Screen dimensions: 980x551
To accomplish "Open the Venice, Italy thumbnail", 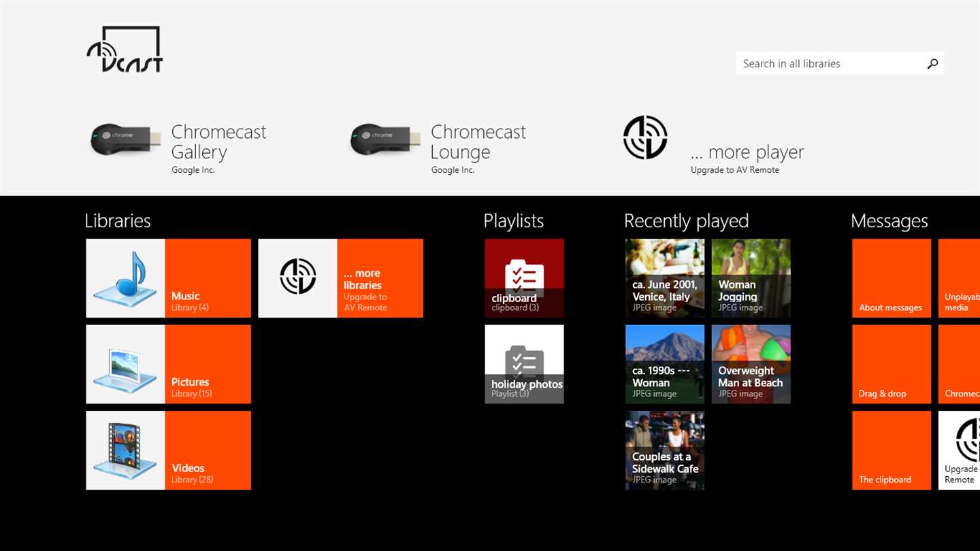I will point(665,278).
